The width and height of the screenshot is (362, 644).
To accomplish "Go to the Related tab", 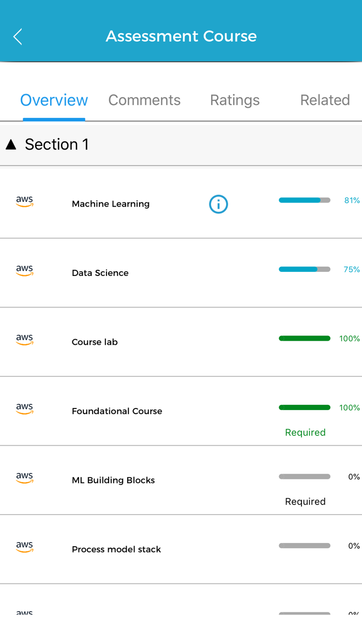I will coord(325,100).
